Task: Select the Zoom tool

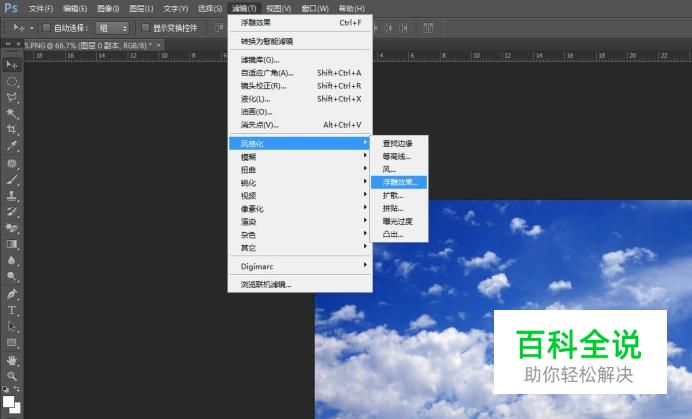Action: pyautogui.click(x=11, y=376)
